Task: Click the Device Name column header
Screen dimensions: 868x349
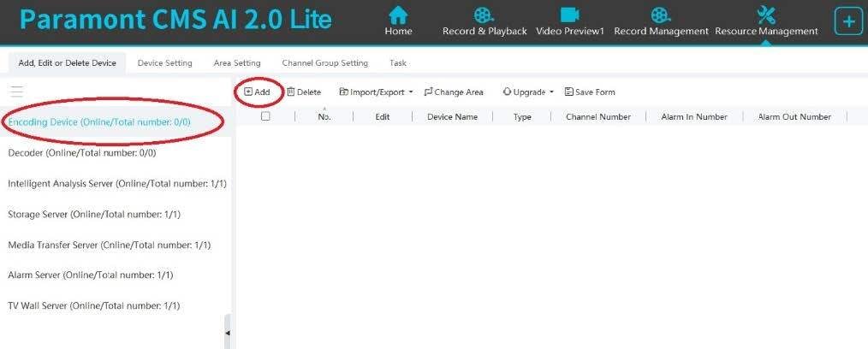Action: (452, 116)
